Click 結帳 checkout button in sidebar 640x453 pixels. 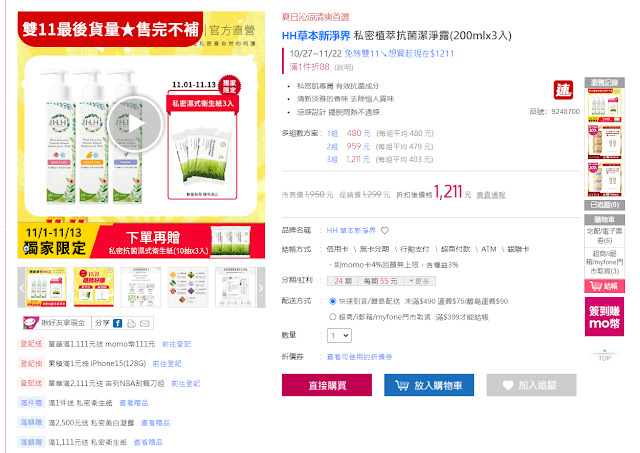[x=604, y=286]
